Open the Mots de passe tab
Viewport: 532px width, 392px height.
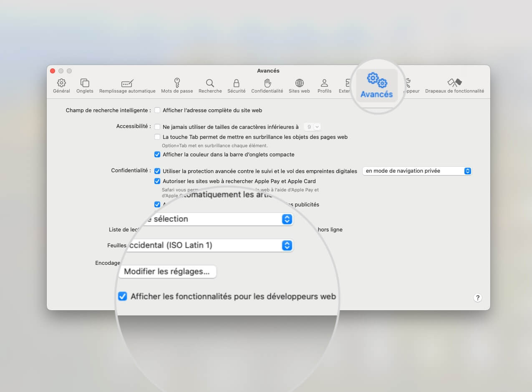tap(177, 86)
